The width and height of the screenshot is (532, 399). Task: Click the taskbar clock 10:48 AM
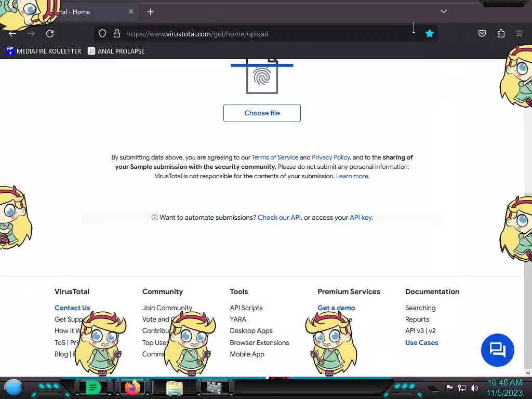click(x=504, y=383)
